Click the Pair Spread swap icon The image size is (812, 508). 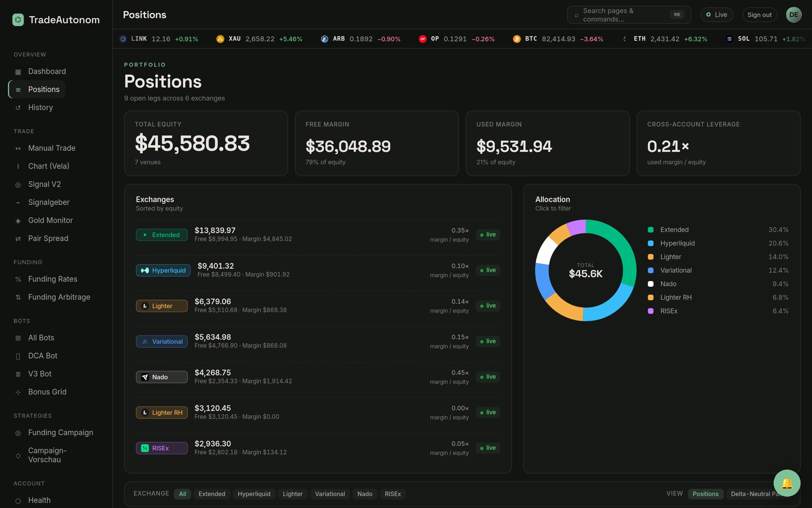18,239
